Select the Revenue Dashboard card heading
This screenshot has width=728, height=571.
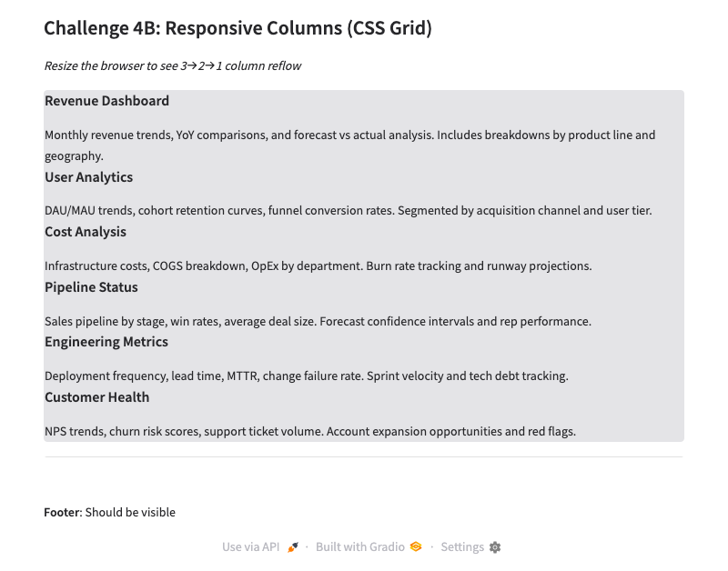click(x=106, y=101)
